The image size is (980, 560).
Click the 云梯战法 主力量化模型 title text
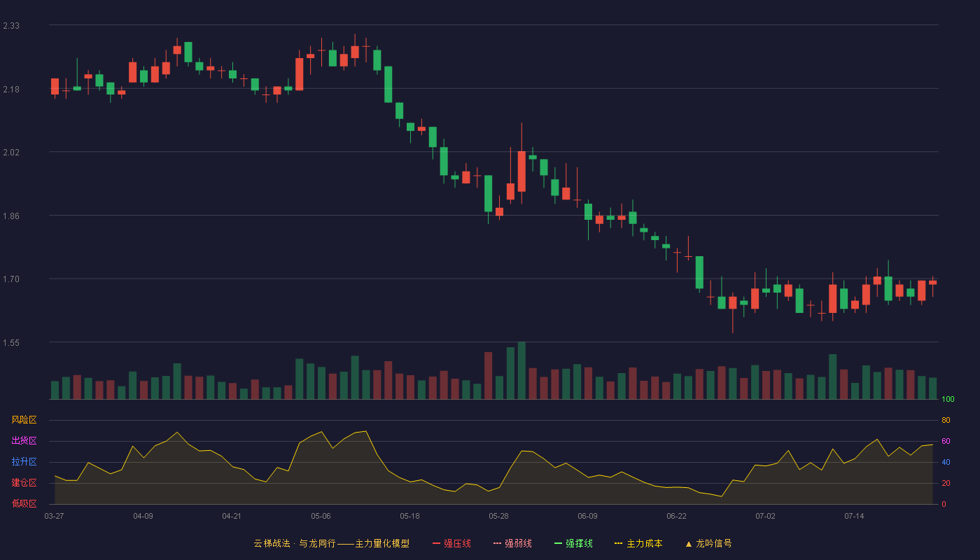[x=331, y=543]
